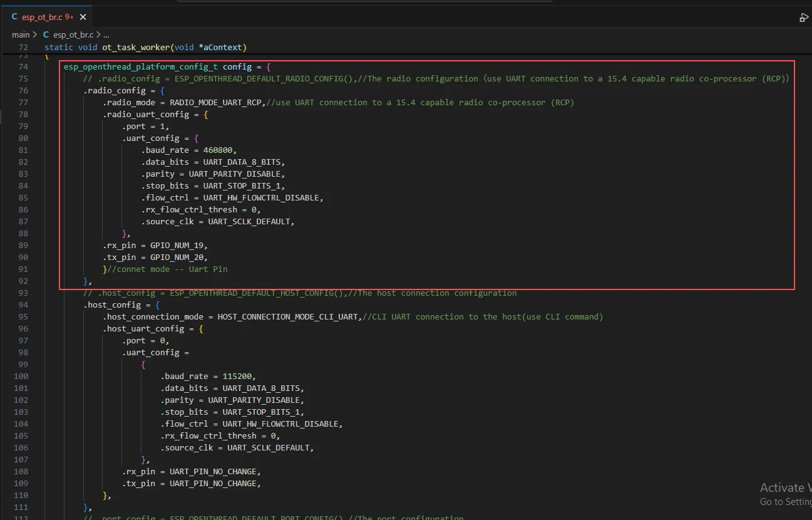Click the chevron after 'main' in the breadcrumb
Screen dimensions: 812x520
click(x=35, y=35)
